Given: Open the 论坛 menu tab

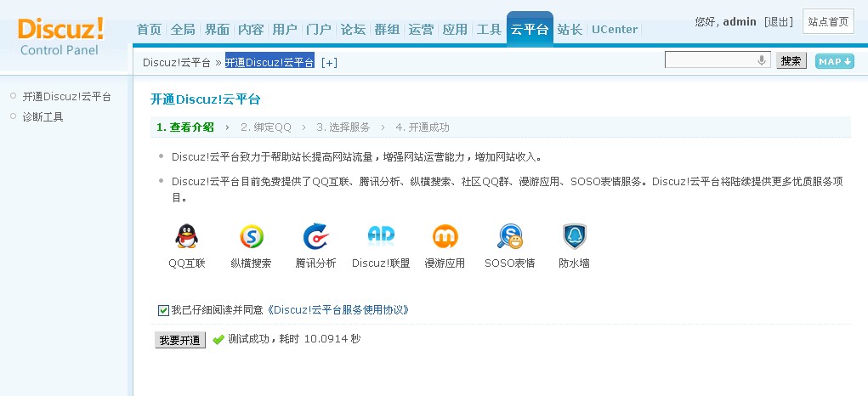Looking at the screenshot, I should 353,29.
